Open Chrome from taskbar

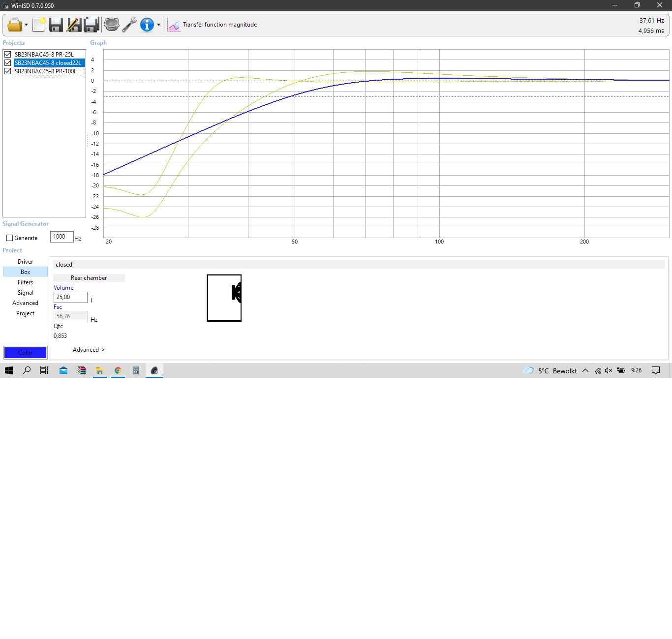pos(118,370)
